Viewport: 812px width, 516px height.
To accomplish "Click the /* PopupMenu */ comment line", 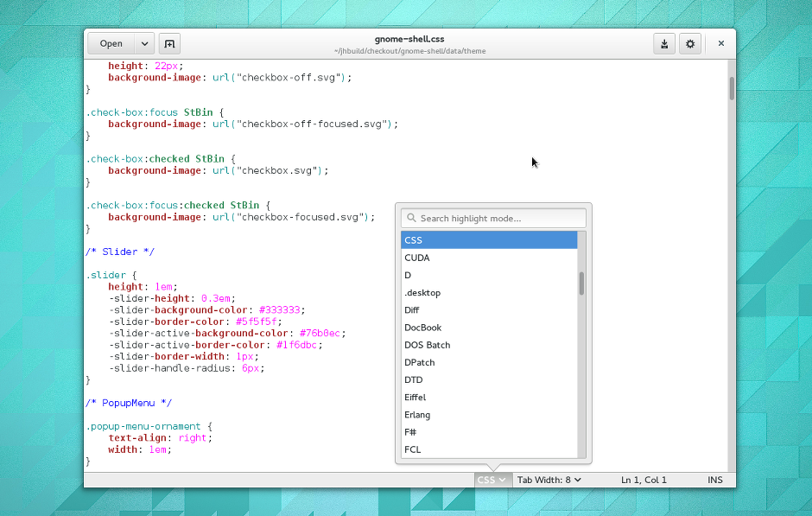I will point(129,403).
